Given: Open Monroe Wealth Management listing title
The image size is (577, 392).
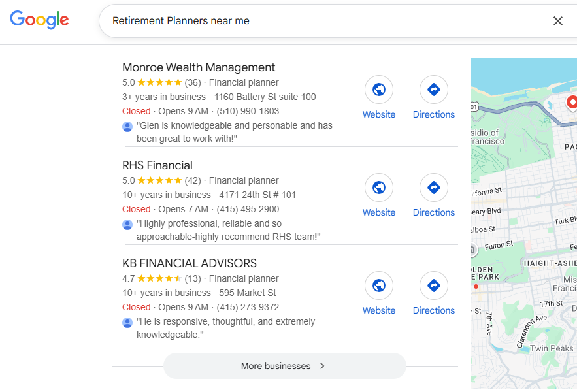Looking at the screenshot, I should click(199, 67).
